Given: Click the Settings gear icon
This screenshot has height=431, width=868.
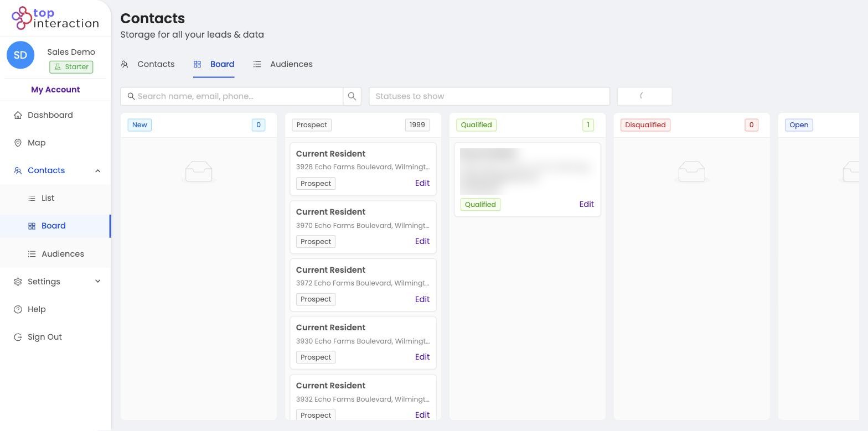Looking at the screenshot, I should click(x=18, y=282).
